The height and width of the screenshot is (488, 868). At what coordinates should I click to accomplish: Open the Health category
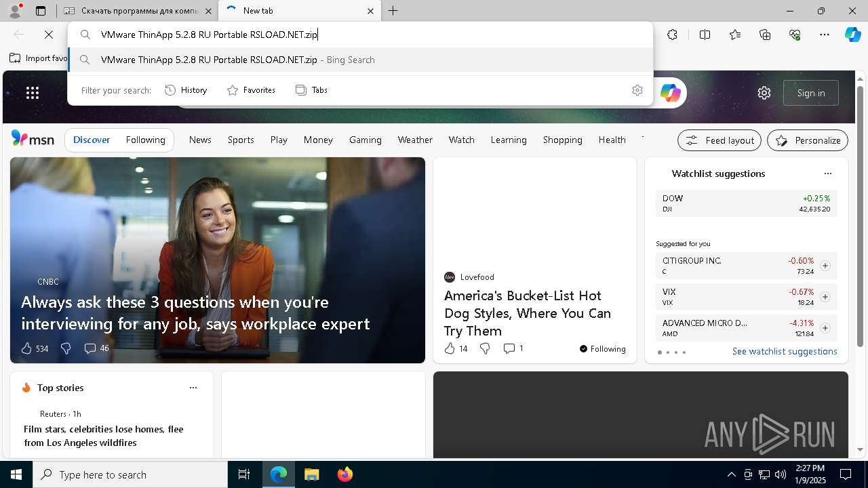[612, 140]
